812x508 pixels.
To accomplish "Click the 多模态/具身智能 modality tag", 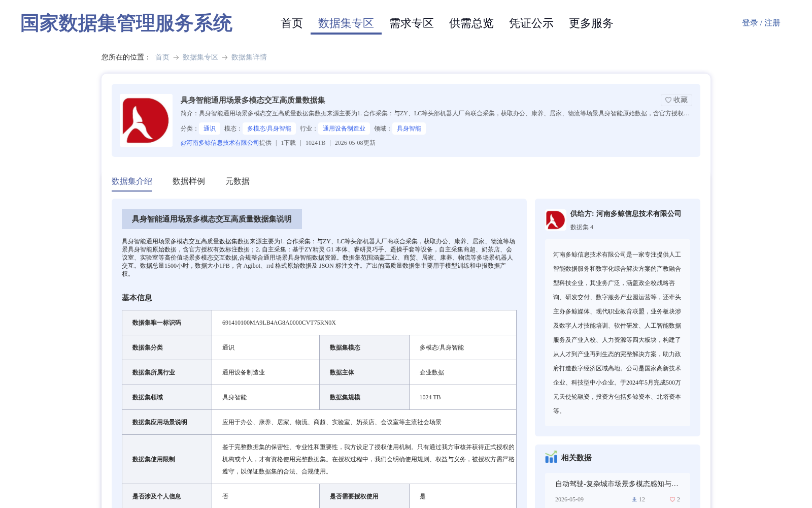I will tap(269, 129).
